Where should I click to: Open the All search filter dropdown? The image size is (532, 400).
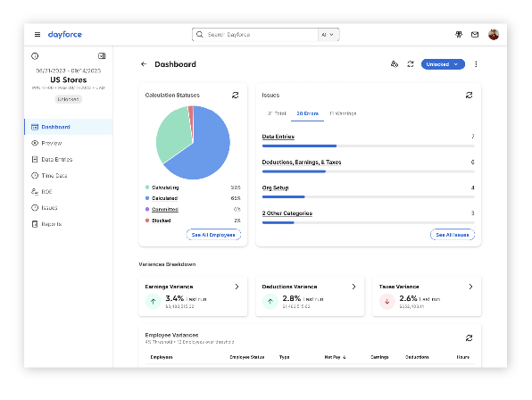point(328,34)
